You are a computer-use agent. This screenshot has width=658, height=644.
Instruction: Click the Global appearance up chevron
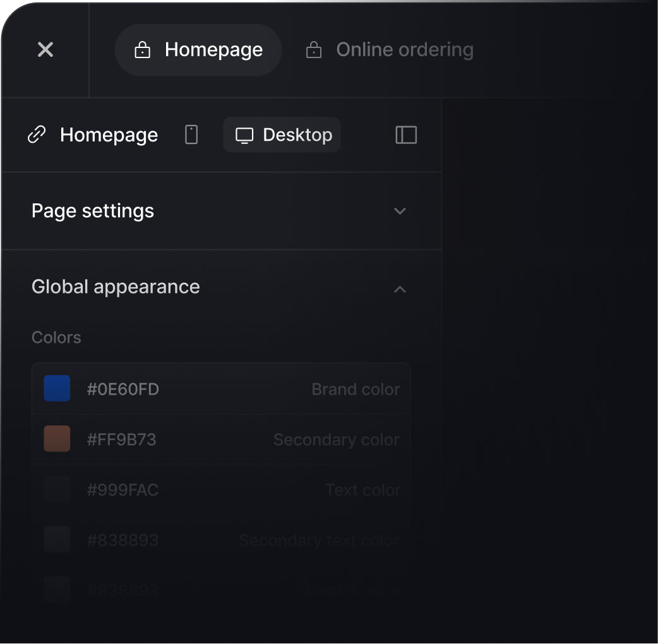(400, 289)
